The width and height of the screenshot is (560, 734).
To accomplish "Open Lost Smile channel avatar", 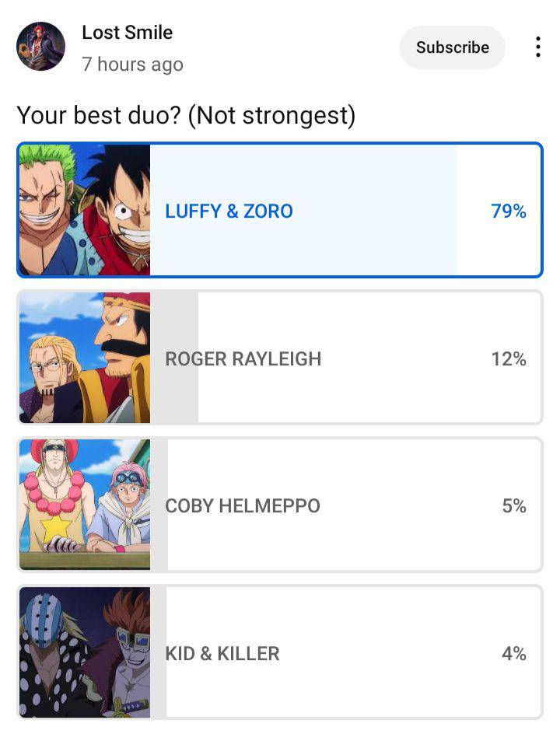I will pyautogui.click(x=40, y=47).
